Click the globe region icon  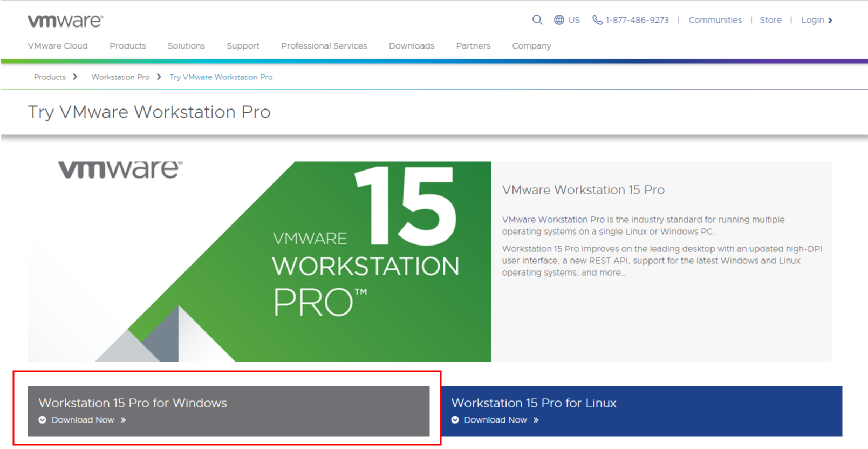pyautogui.click(x=559, y=20)
